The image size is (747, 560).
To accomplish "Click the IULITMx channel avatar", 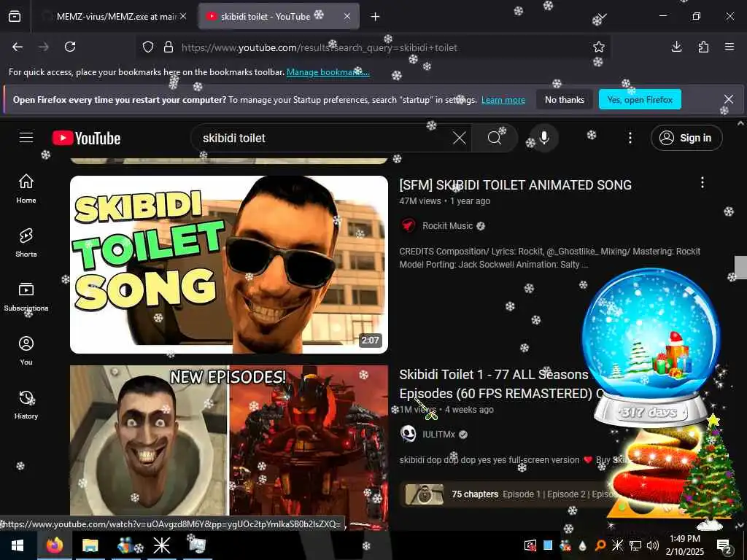I will point(408,434).
